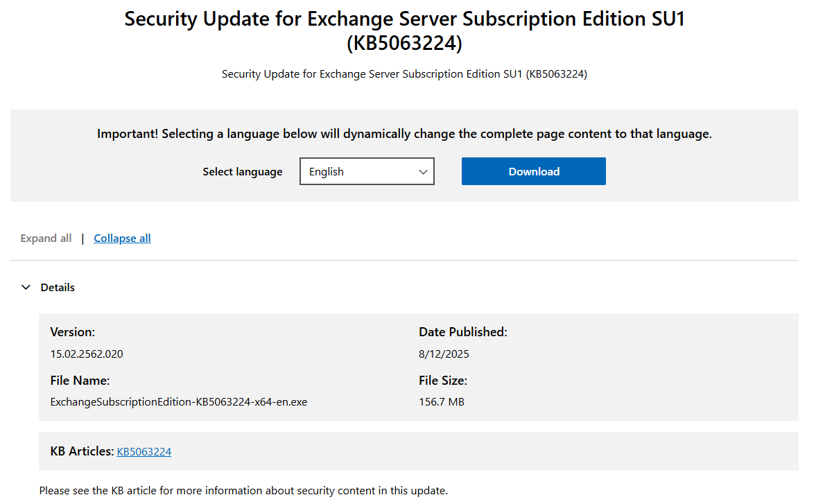Viewport: 816px width, 504px height.
Task: Click the file name ExchangeSubscriptionEdition-KB5063224-x64-en.exe
Action: click(x=179, y=402)
